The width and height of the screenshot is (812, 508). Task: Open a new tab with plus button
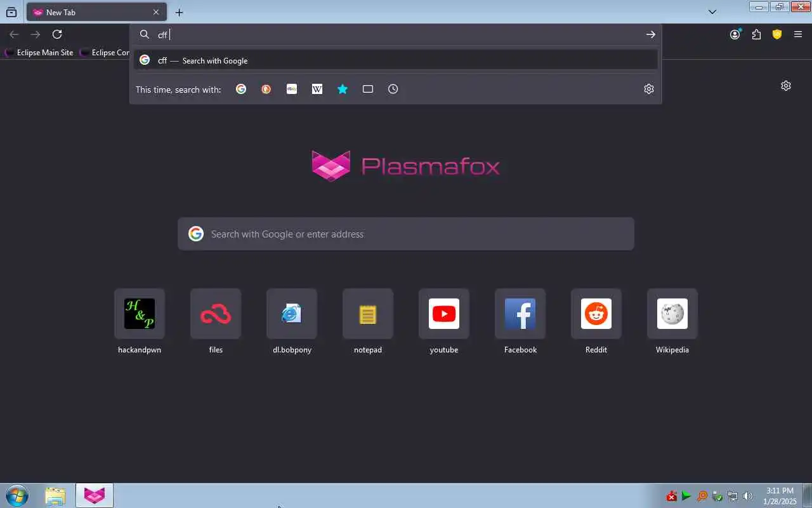180,12
